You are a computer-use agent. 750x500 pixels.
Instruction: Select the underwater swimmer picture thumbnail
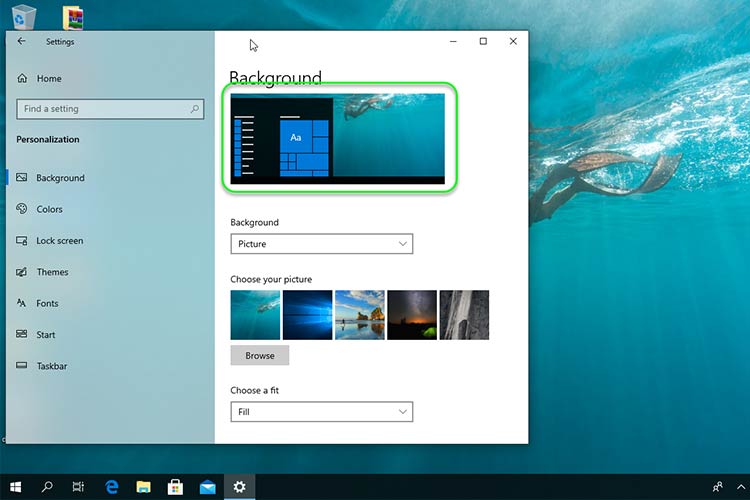pos(255,315)
